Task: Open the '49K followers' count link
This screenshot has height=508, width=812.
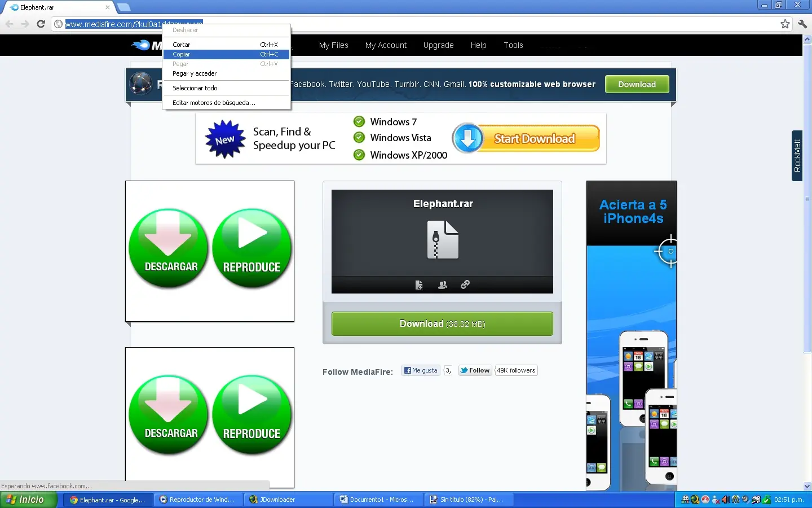Action: pos(516,370)
